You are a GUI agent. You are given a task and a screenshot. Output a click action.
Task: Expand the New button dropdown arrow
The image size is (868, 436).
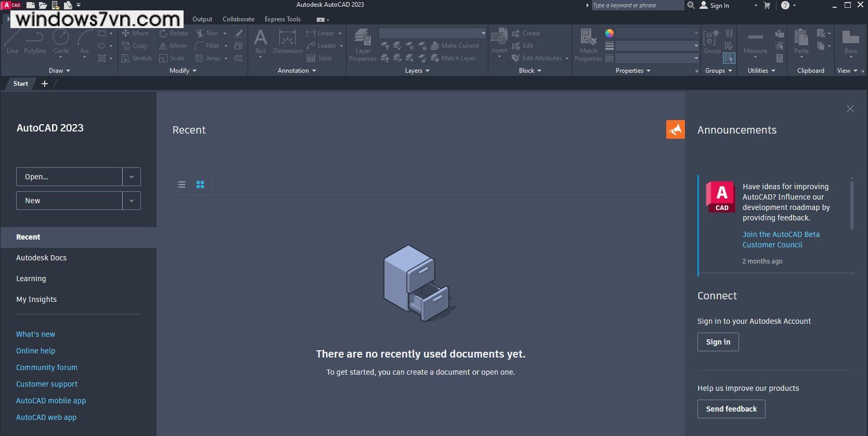132,201
